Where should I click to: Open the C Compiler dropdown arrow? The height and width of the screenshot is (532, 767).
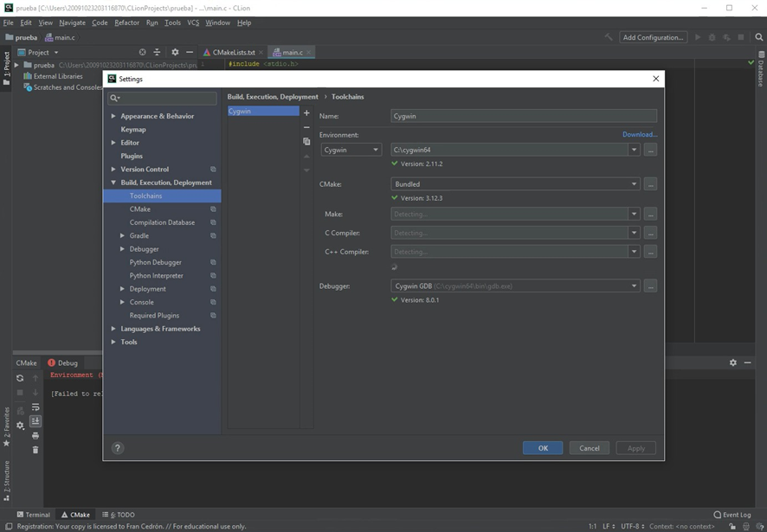pyautogui.click(x=634, y=234)
